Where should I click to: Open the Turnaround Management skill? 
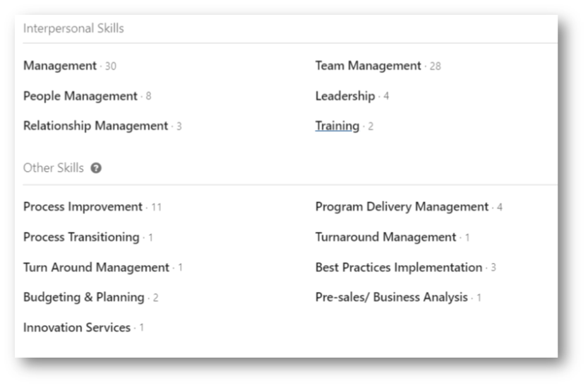[385, 237]
